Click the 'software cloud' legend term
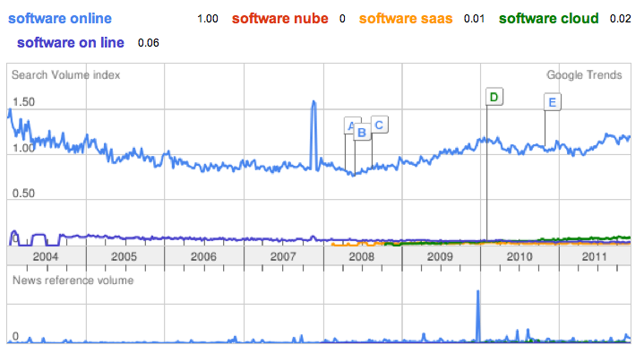Image resolution: width=644 pixels, height=354 pixels. click(549, 19)
